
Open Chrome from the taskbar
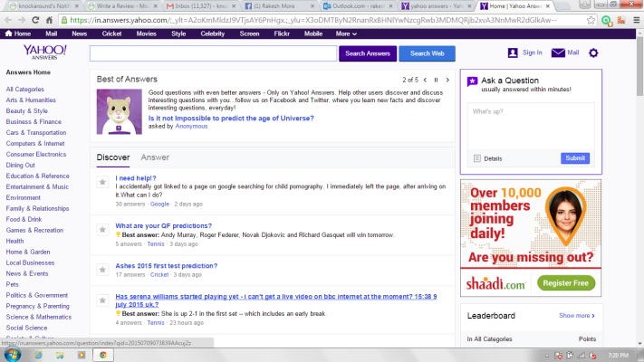[x=103, y=355]
